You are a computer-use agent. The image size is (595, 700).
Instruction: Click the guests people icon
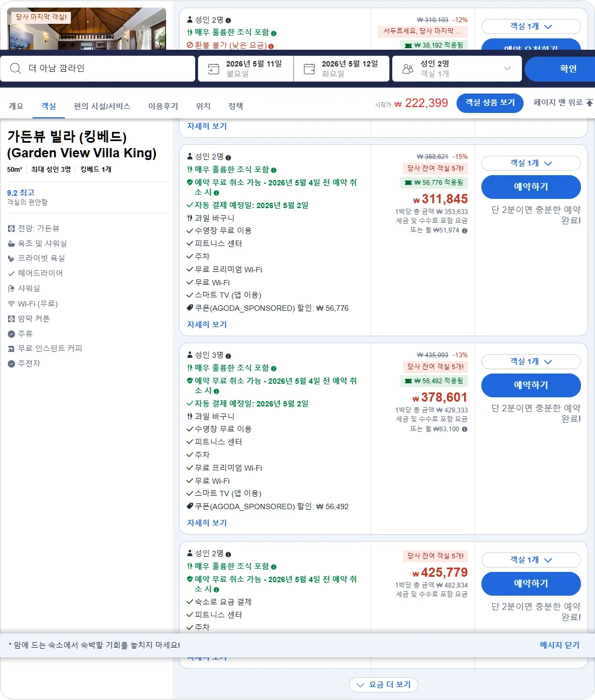(x=408, y=69)
